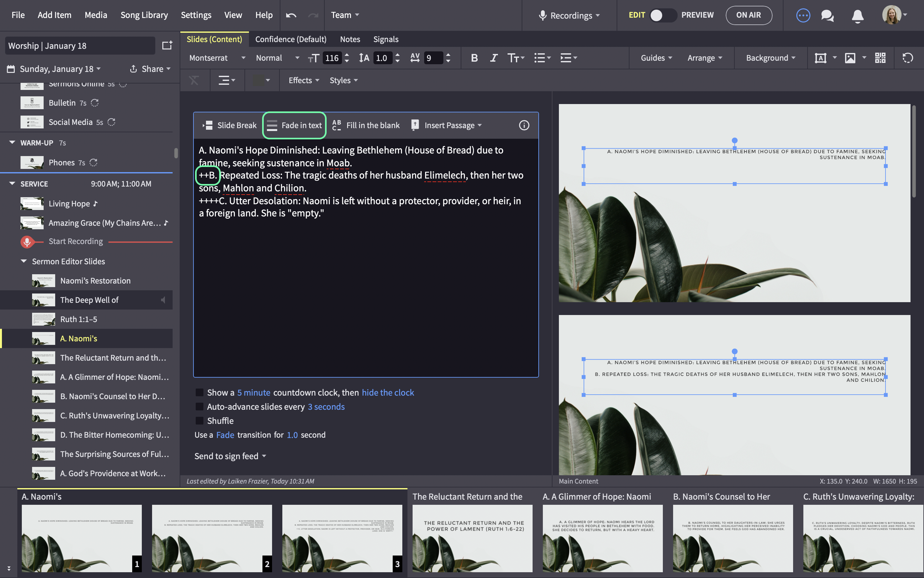
Task: Click the presentation title field Worship | January 18
Action: point(80,46)
